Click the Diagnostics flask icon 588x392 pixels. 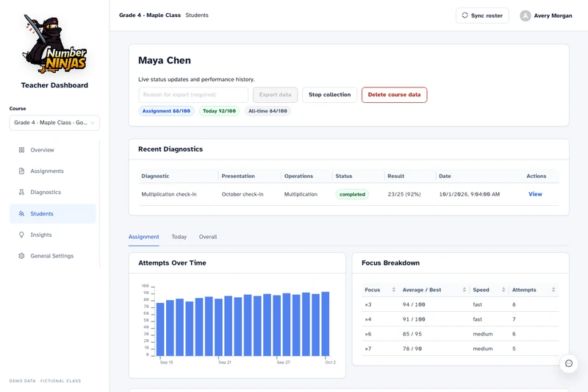(x=21, y=192)
